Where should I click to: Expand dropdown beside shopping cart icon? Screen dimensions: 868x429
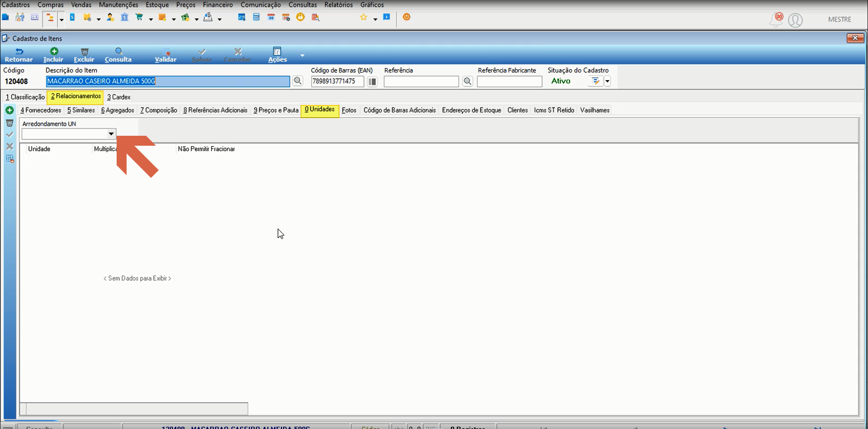[x=151, y=19]
